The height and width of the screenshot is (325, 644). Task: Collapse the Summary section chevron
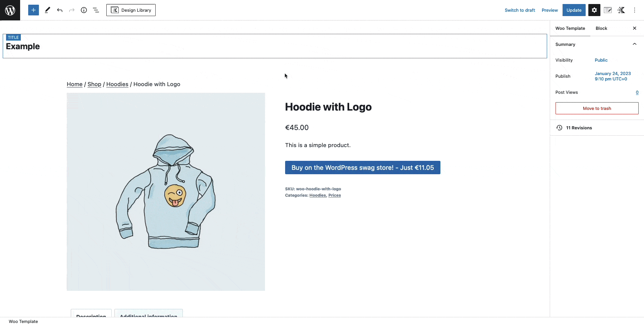pos(635,44)
